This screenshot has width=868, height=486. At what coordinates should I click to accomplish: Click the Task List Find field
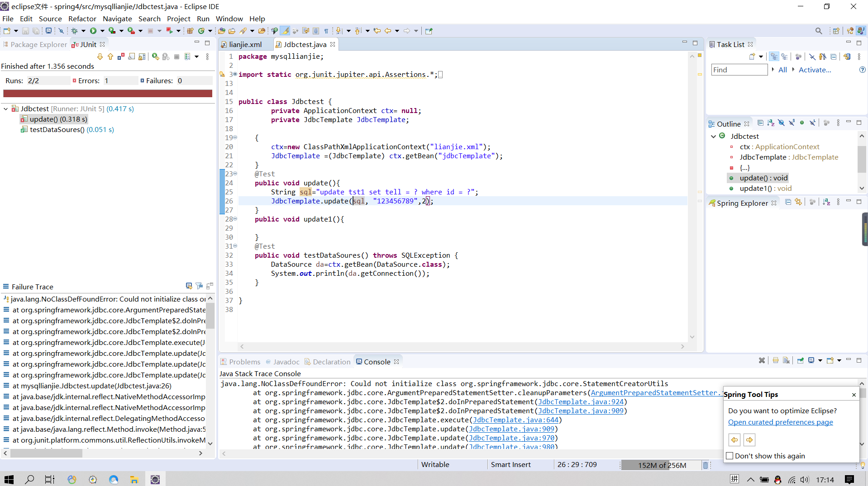pyautogui.click(x=739, y=70)
